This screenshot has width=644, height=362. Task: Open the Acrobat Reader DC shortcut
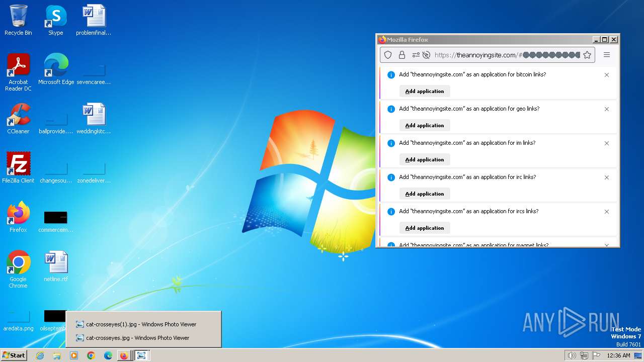point(18,72)
